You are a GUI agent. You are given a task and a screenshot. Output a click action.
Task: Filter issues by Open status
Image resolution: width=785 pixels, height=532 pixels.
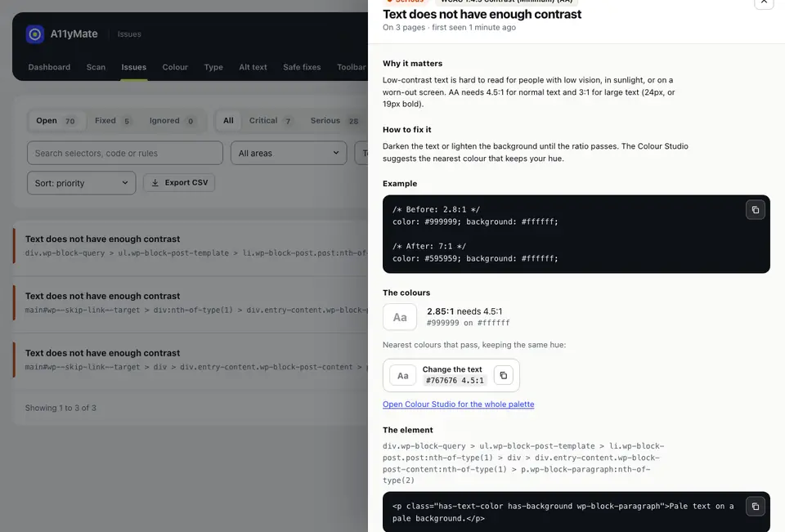[56, 121]
